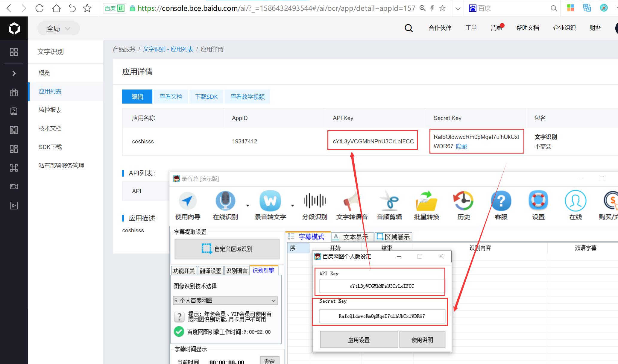The height and width of the screenshot is (364, 618).
Task: Open 历史 clock icon
Action: click(x=464, y=201)
